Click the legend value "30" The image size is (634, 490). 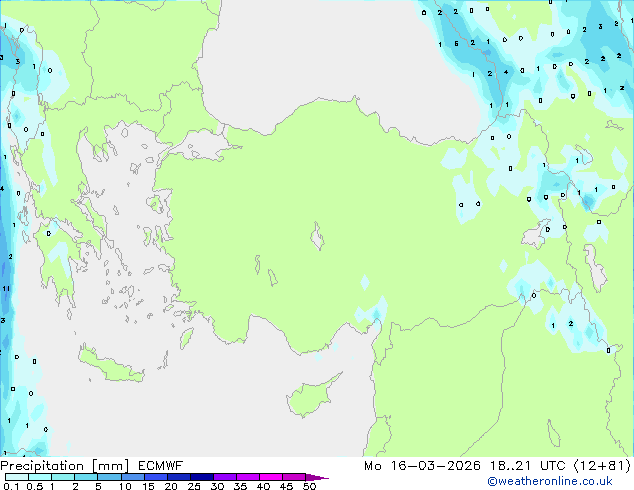tap(217, 486)
